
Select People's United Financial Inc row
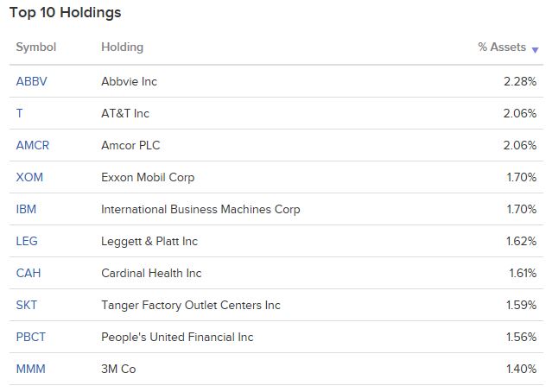click(276, 337)
